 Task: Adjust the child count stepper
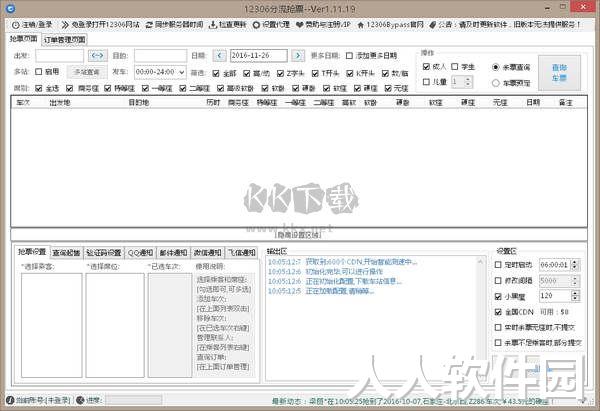click(x=468, y=82)
